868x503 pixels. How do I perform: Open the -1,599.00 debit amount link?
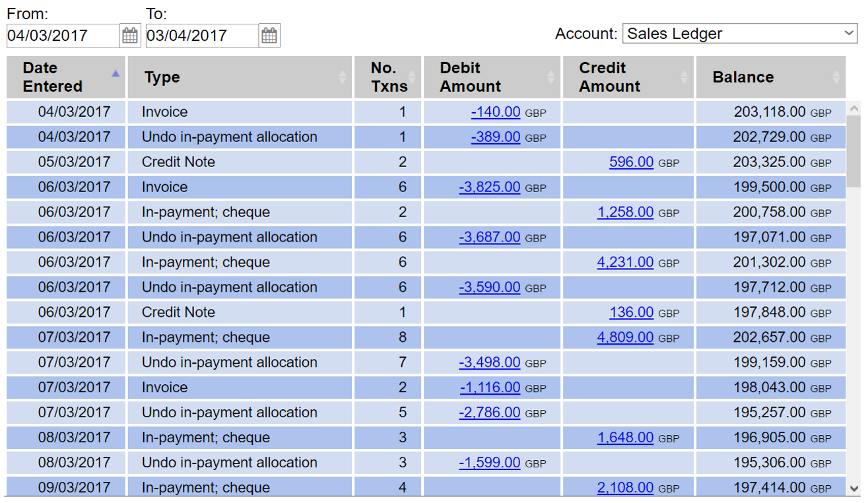pyautogui.click(x=490, y=463)
